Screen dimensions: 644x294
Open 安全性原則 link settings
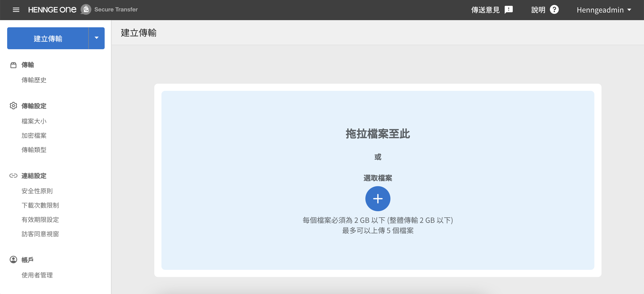pos(37,191)
